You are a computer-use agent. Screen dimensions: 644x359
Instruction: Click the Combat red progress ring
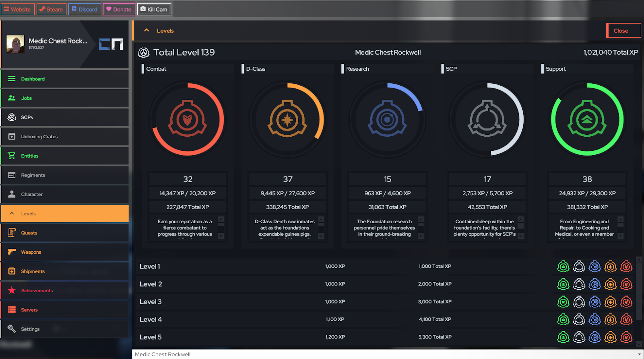click(x=188, y=119)
